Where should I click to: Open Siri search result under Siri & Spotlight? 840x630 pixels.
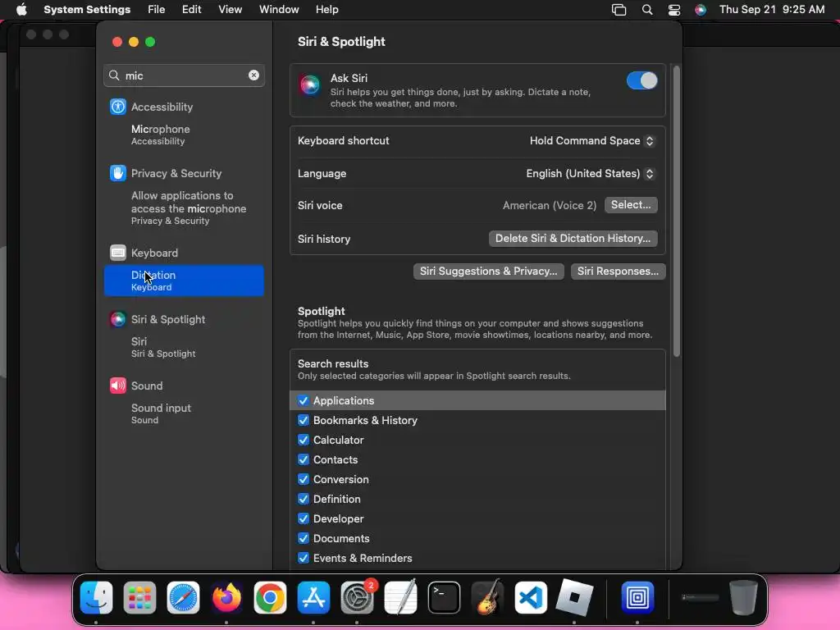click(184, 347)
